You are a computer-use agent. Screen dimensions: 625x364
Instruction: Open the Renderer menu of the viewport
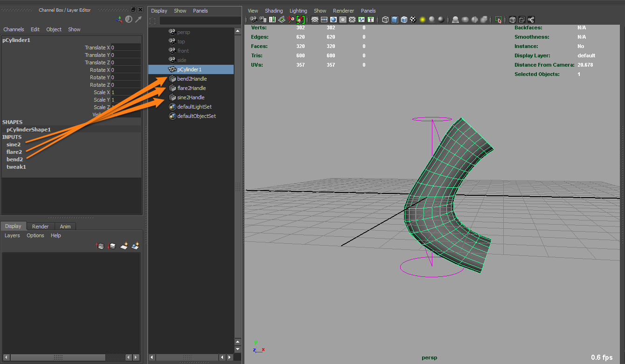click(x=343, y=10)
